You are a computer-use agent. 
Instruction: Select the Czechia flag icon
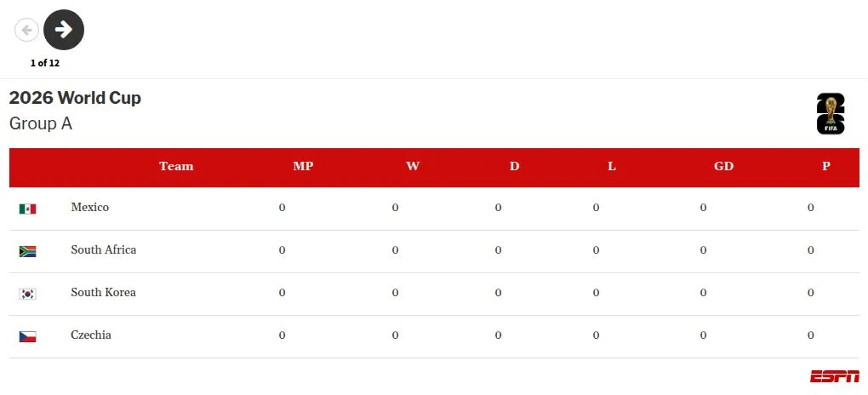pyautogui.click(x=28, y=336)
